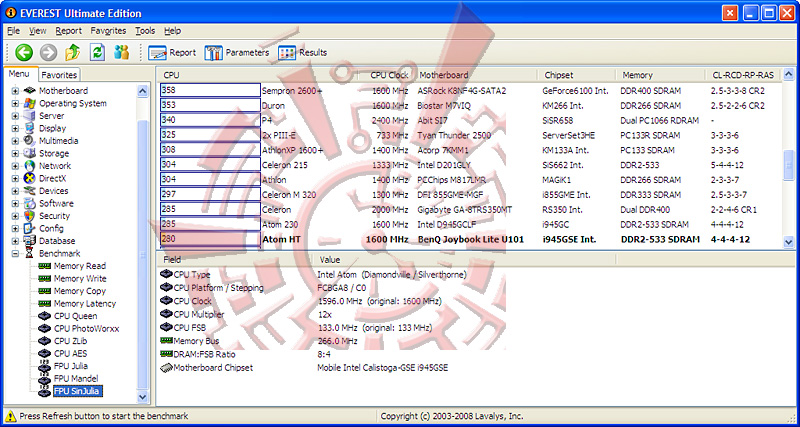Open the Tools menu
The image size is (800, 427).
point(145,31)
